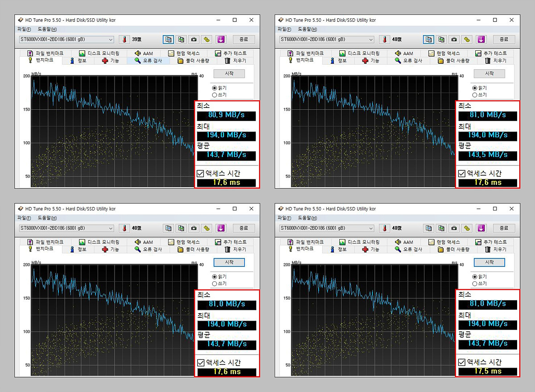Click copy-screenshot icon in bottom-left window

181,228
